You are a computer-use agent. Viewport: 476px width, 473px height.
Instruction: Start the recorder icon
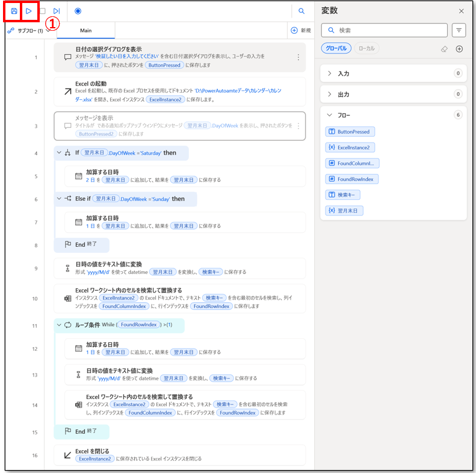78,11
